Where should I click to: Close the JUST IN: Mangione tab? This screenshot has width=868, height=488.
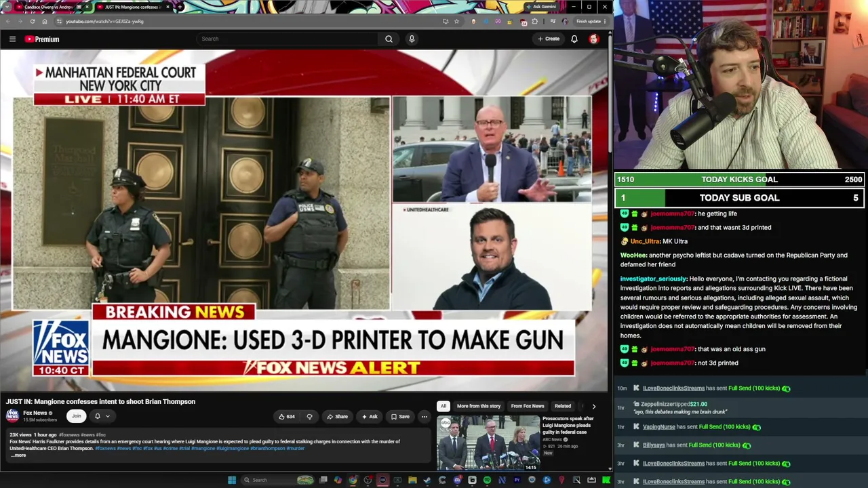coord(167,7)
